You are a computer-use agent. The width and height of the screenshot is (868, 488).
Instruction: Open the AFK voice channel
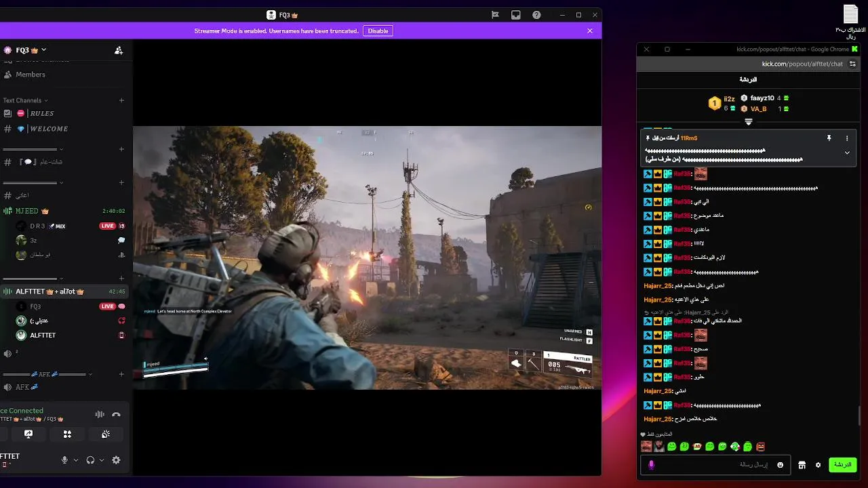point(66,387)
